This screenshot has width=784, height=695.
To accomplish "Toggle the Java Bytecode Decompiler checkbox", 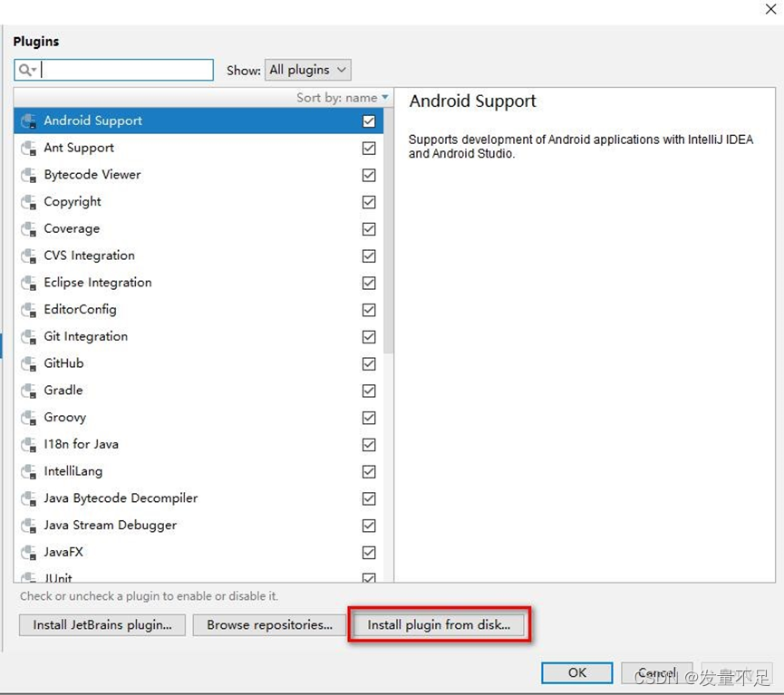I will coord(369,499).
